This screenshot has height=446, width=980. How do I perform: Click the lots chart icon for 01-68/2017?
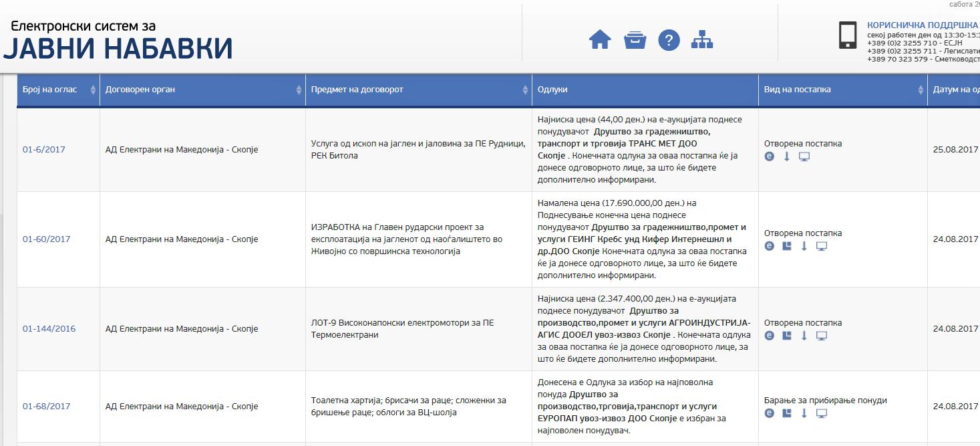[x=787, y=413]
